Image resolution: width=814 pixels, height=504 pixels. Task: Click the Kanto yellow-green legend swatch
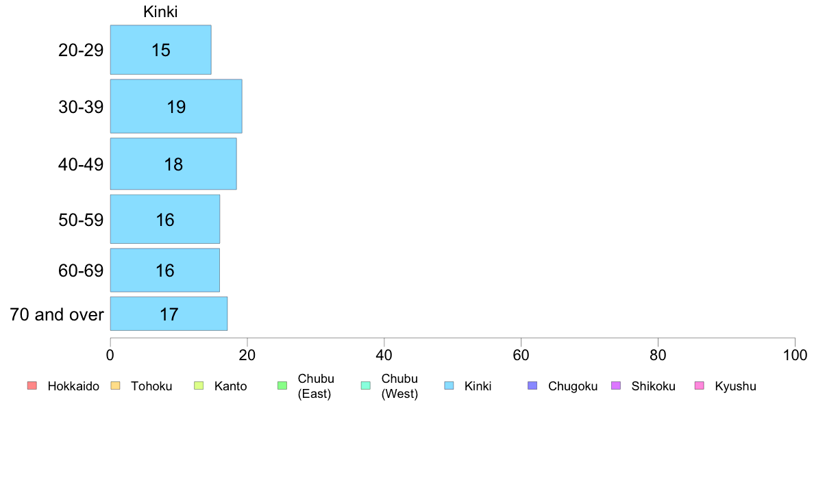point(199,386)
